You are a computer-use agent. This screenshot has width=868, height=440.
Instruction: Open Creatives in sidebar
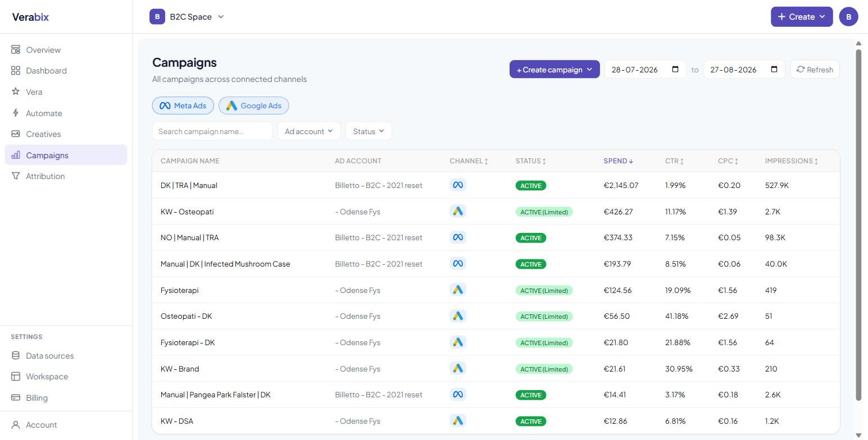point(66,134)
